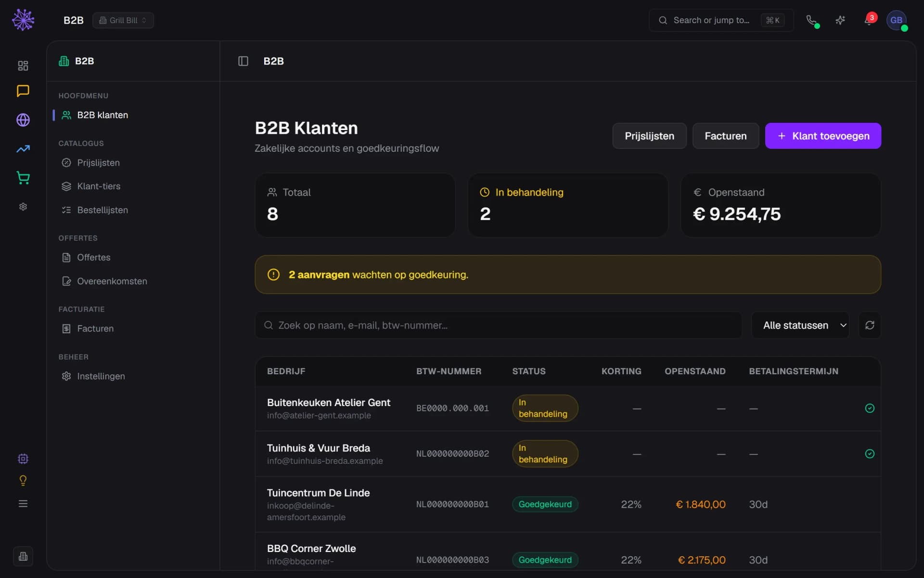
Task: Open the trending analytics icon in left rail
Action: click(x=23, y=149)
